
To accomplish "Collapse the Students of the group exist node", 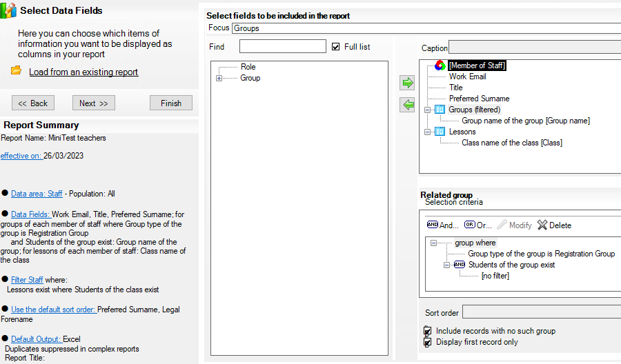I will [x=446, y=265].
